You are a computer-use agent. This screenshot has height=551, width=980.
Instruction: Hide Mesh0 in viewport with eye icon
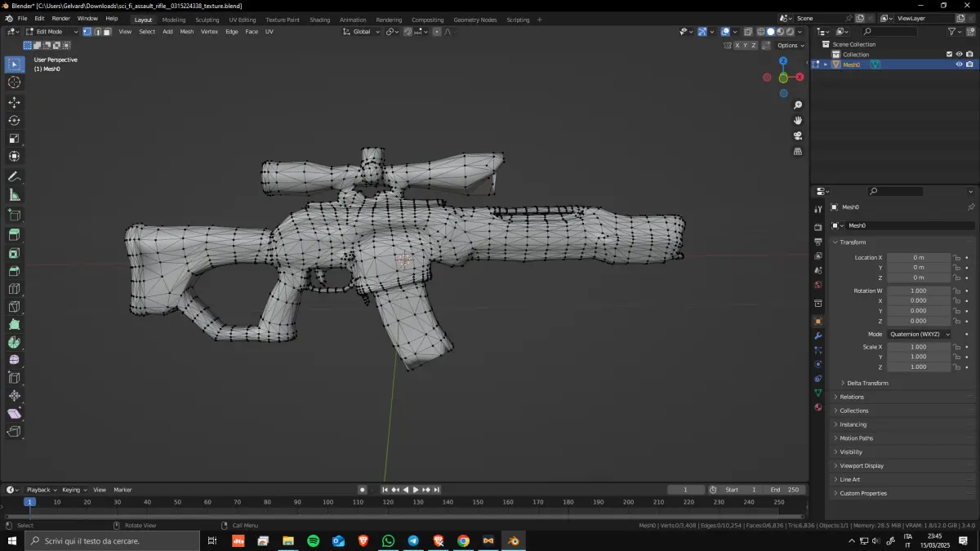click(959, 64)
